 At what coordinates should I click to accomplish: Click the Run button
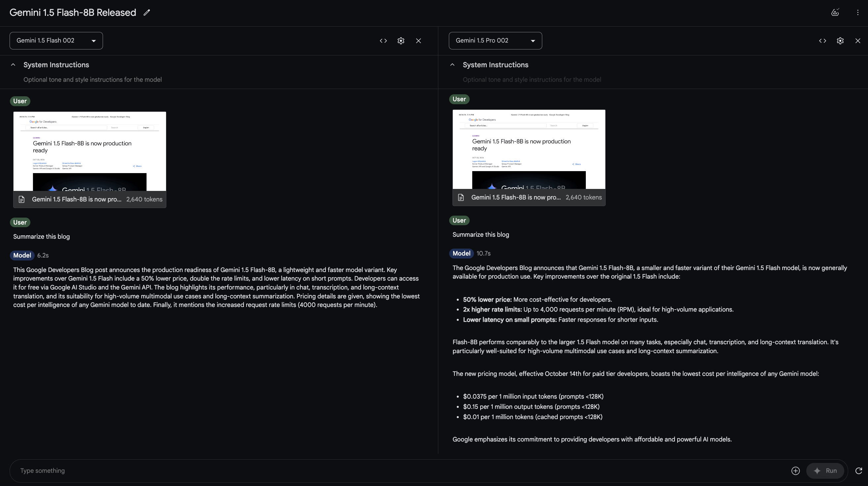pyautogui.click(x=825, y=471)
